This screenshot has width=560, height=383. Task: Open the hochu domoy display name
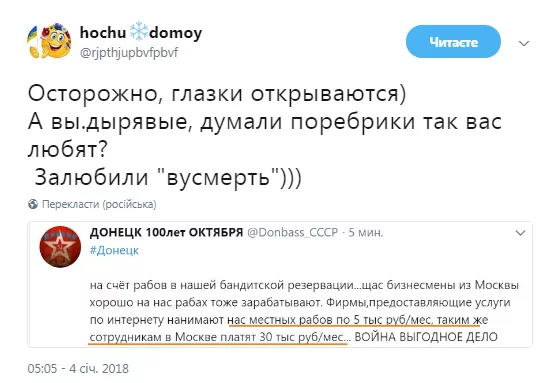141,33
